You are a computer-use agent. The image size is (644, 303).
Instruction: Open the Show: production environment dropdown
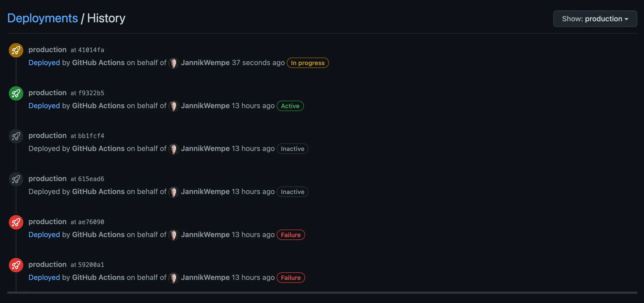[x=595, y=18]
